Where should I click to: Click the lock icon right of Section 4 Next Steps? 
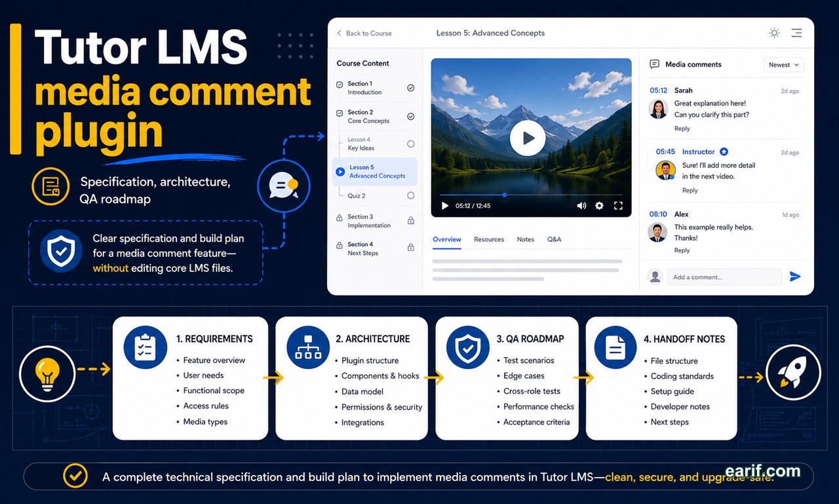(x=411, y=248)
